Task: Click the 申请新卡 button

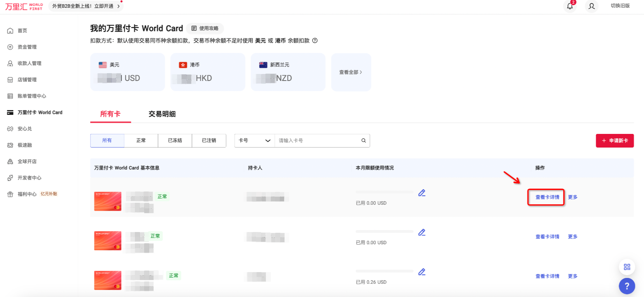Action: (614, 141)
